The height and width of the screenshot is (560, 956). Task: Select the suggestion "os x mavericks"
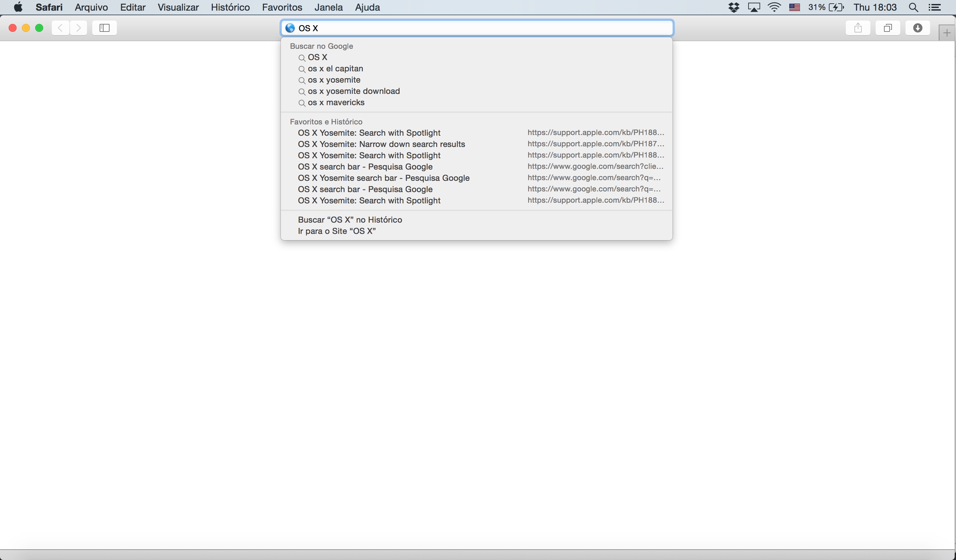[476, 103]
